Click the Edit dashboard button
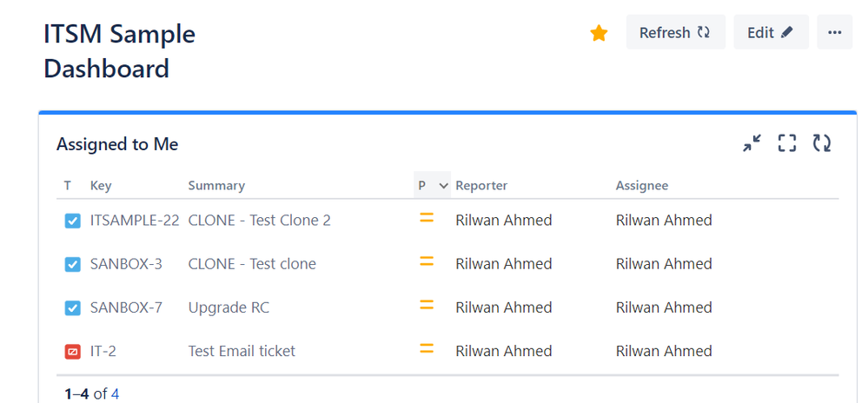Screen dimensions: 868x403 click(771, 32)
